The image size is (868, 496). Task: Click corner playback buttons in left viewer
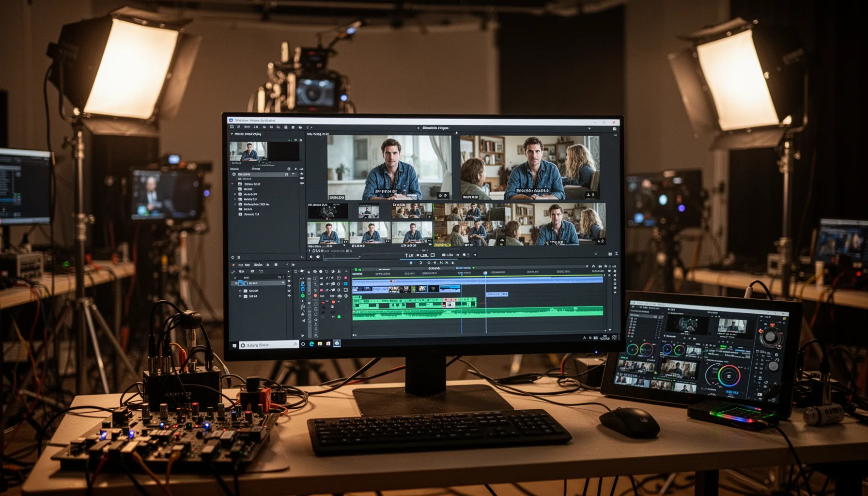[x=443, y=196]
